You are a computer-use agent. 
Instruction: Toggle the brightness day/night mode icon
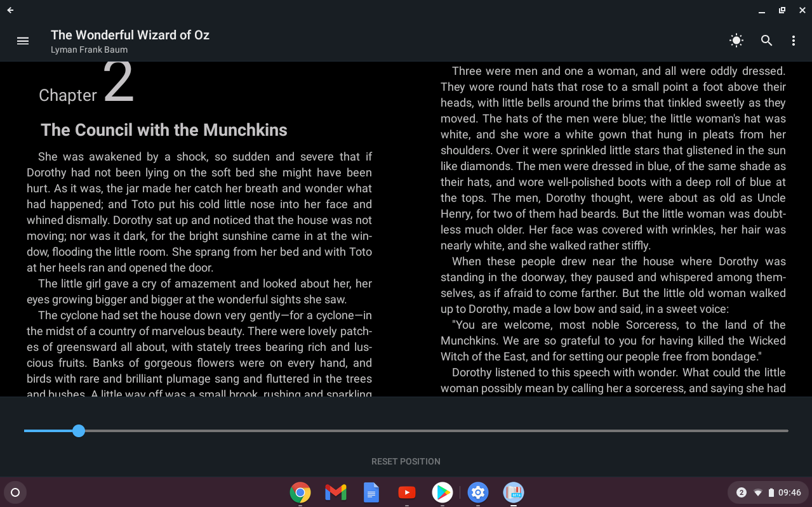(736, 41)
